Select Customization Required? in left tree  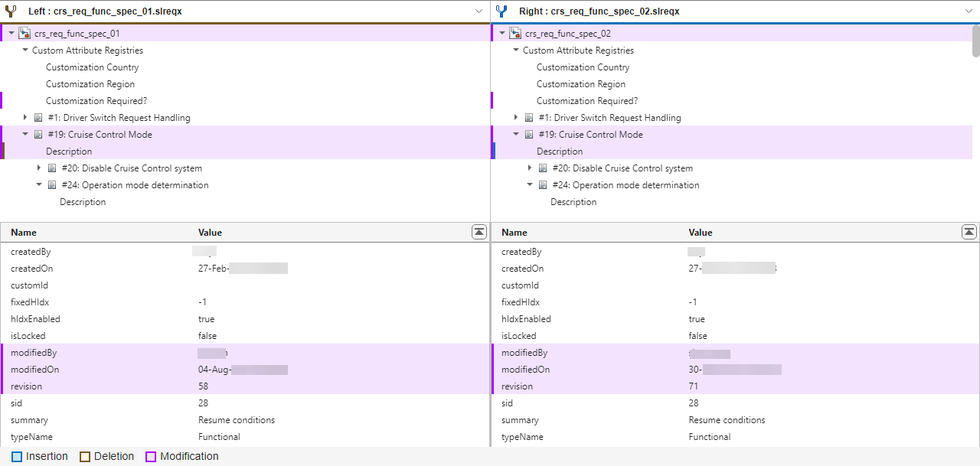coord(96,101)
